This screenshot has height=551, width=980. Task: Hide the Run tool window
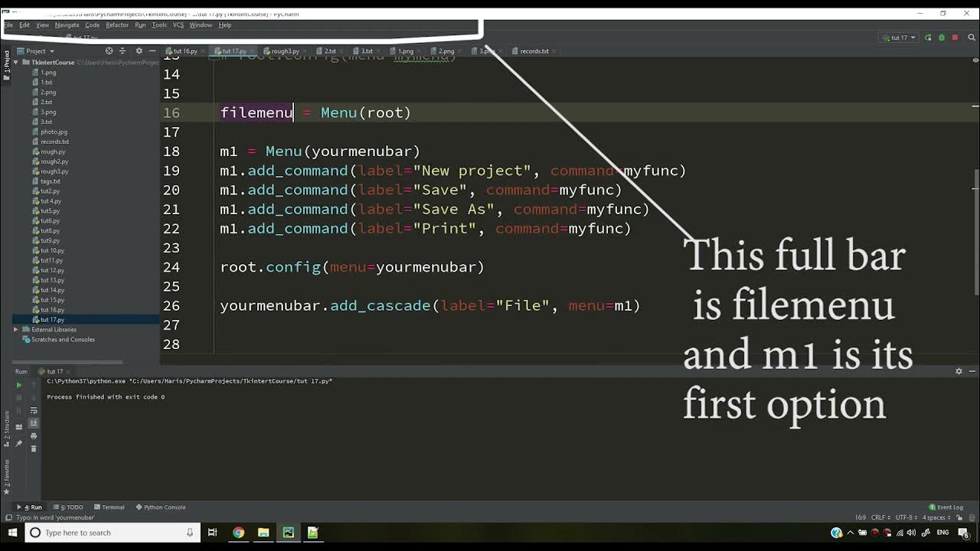tap(972, 371)
